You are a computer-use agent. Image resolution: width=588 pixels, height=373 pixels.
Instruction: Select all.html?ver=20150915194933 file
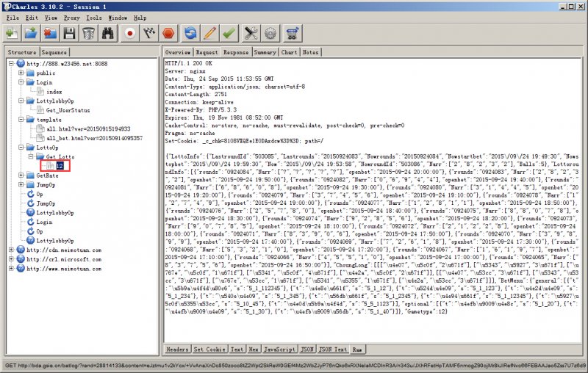pos(88,128)
